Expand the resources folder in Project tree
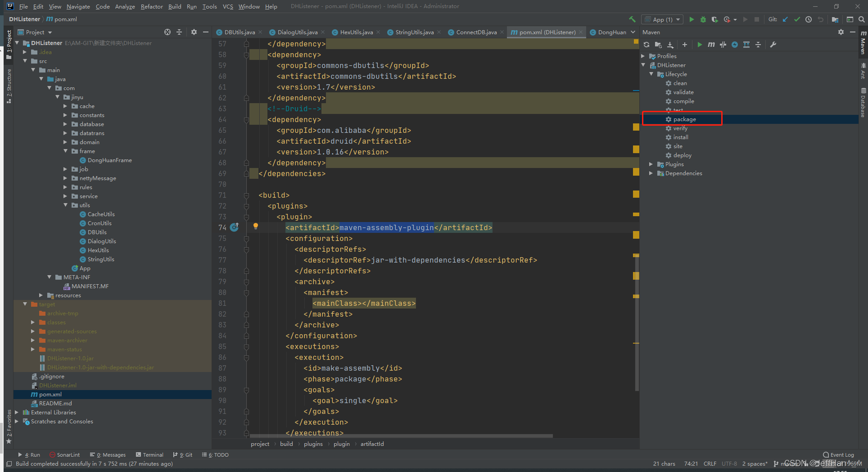868x472 pixels. click(41, 295)
